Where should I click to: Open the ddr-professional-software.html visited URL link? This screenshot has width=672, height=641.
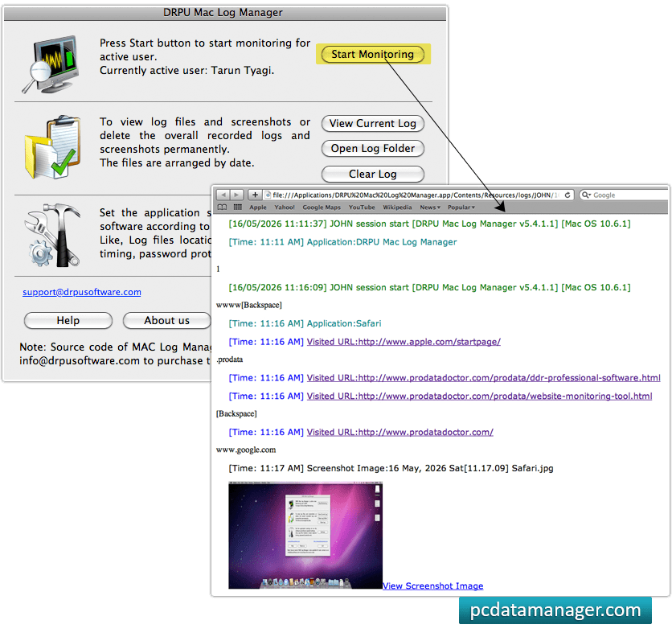pos(483,378)
